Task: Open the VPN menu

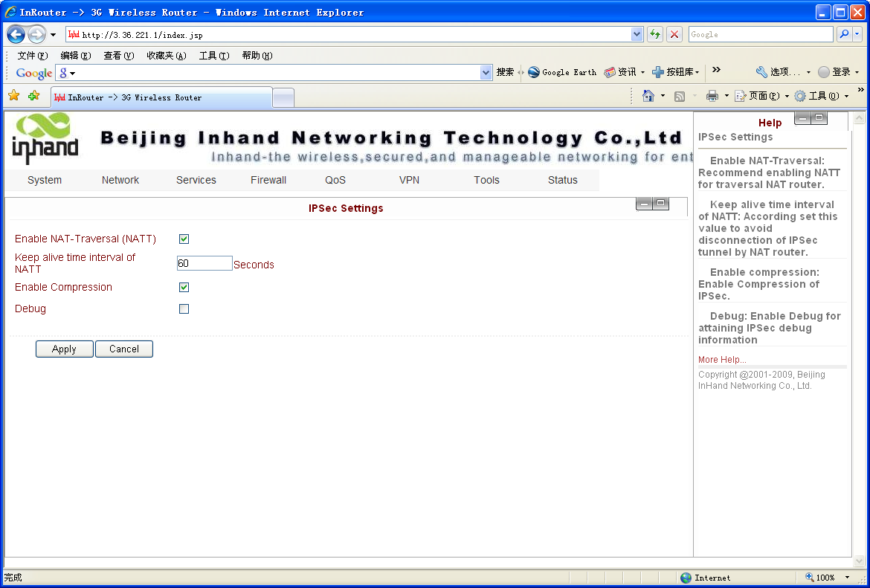Action: tap(410, 180)
